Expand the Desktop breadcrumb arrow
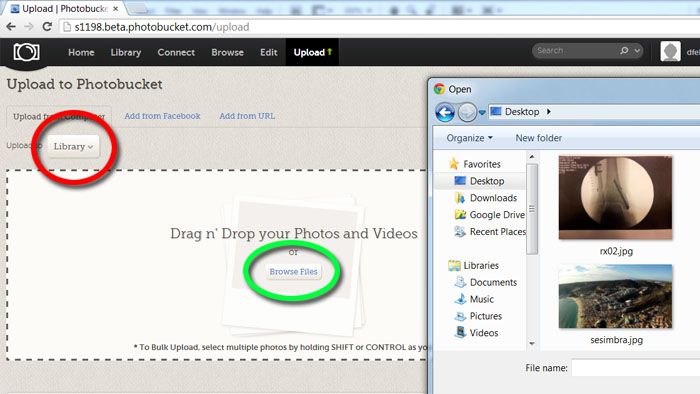 (549, 112)
